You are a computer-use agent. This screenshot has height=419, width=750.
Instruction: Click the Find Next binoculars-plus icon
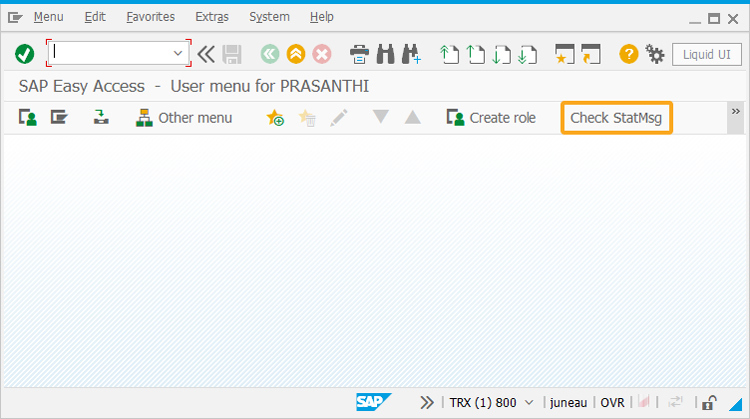(x=411, y=54)
